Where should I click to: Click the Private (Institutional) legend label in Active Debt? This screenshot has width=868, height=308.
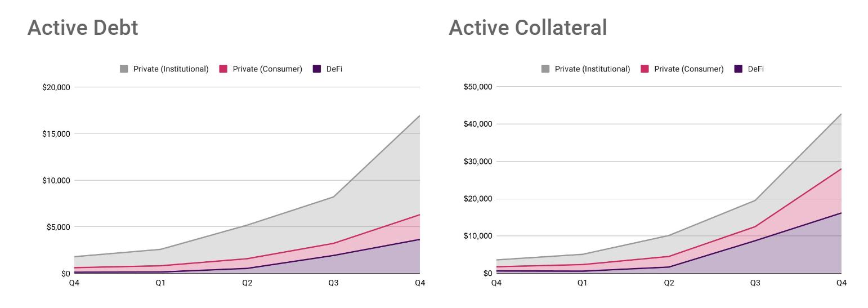click(171, 69)
